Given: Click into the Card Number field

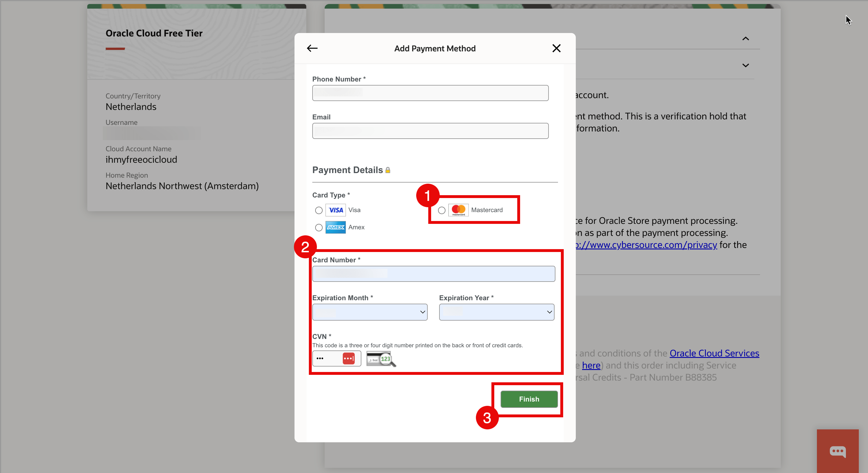Looking at the screenshot, I should pos(433,274).
